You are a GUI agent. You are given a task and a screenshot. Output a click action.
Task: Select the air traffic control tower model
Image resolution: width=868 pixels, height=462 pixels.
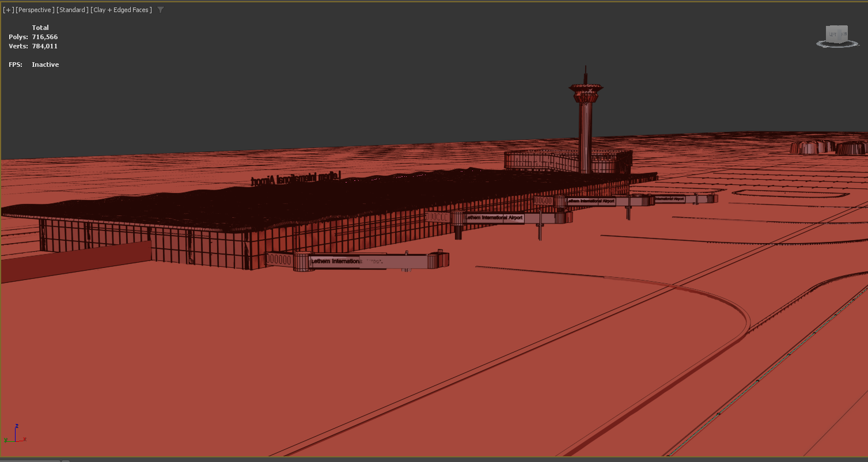[x=586, y=120]
